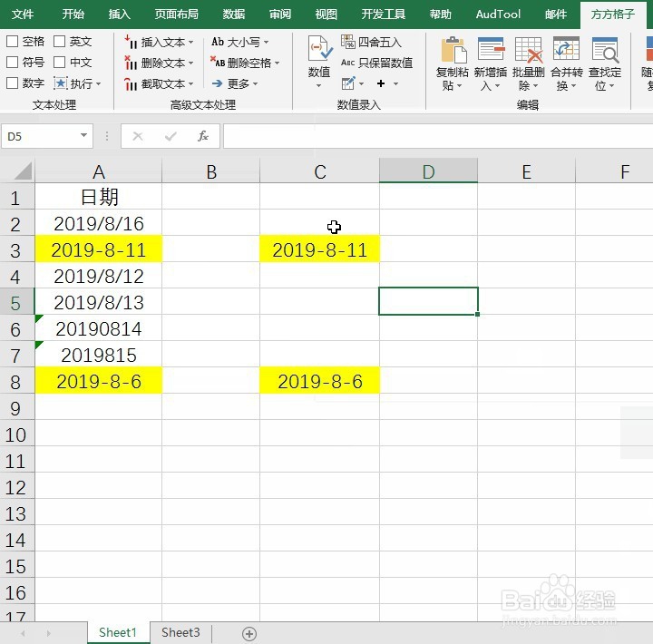Check the 英文 checkbox
Image resolution: width=653 pixels, height=644 pixels.
pos(60,41)
